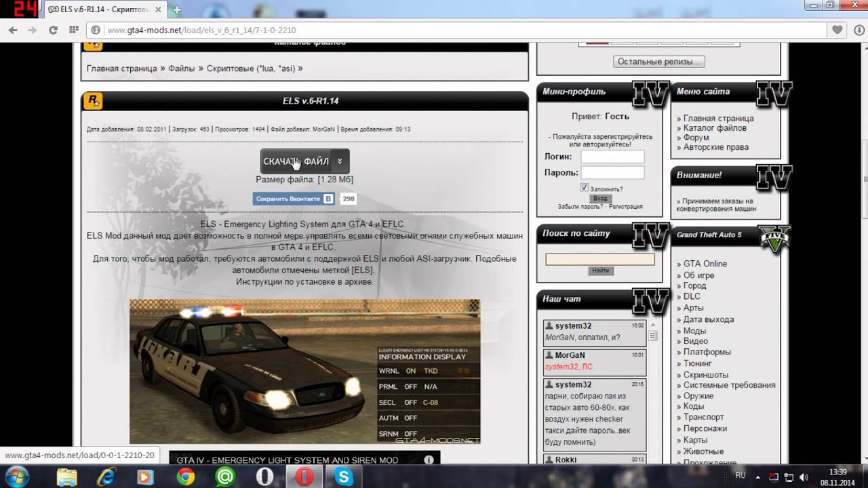
Task: Bookmark page with heart icon
Action: (x=837, y=30)
